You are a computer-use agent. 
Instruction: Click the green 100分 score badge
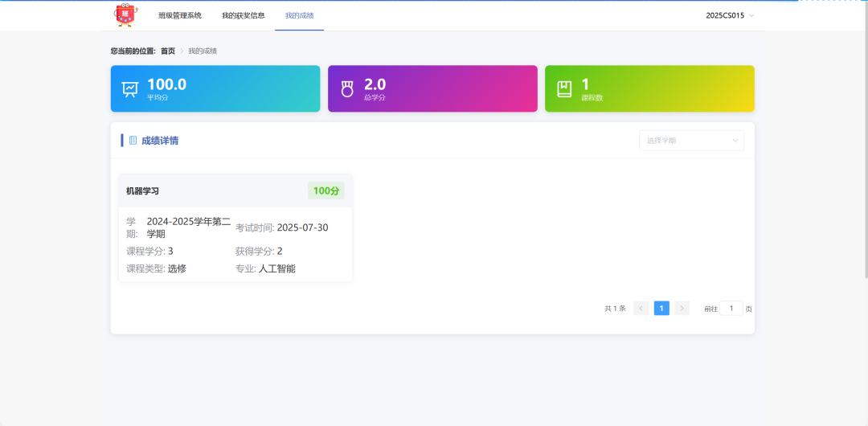tap(326, 191)
